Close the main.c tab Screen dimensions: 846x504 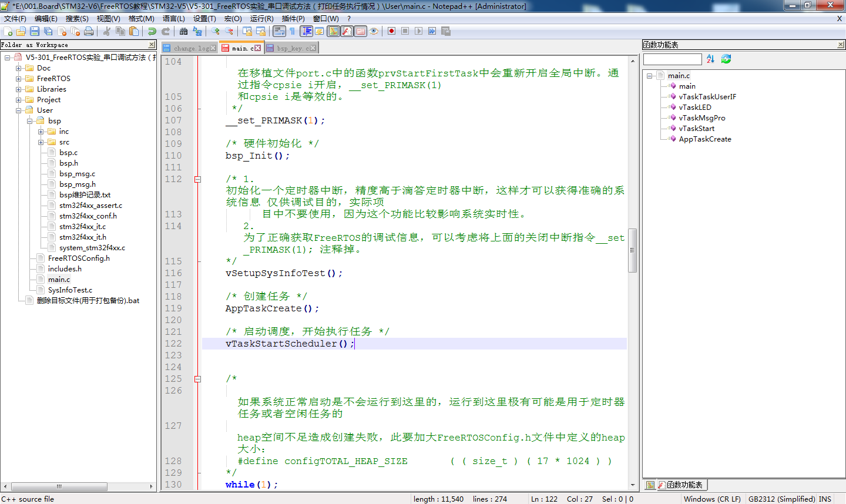[257, 48]
